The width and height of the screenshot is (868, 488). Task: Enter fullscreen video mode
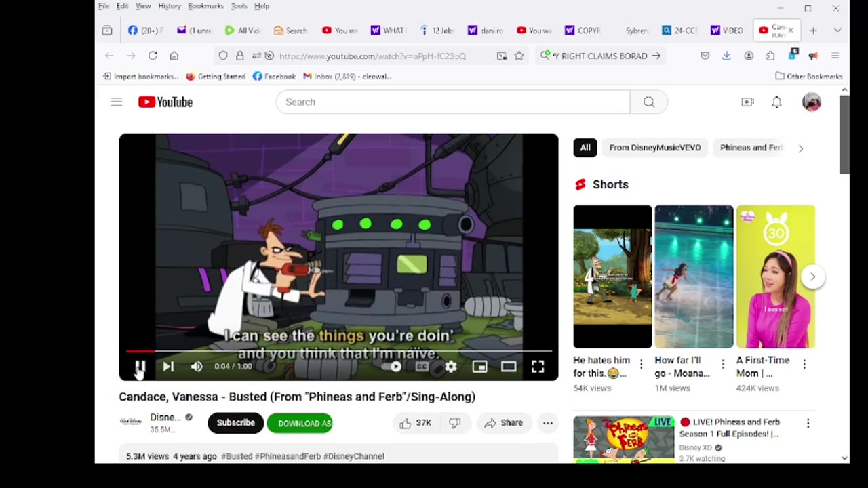click(x=538, y=367)
